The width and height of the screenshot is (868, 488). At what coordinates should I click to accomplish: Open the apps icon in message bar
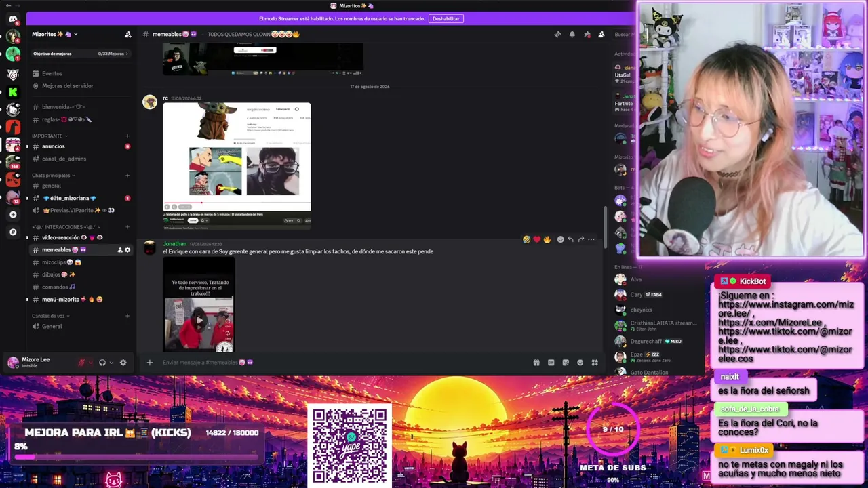tap(595, 363)
